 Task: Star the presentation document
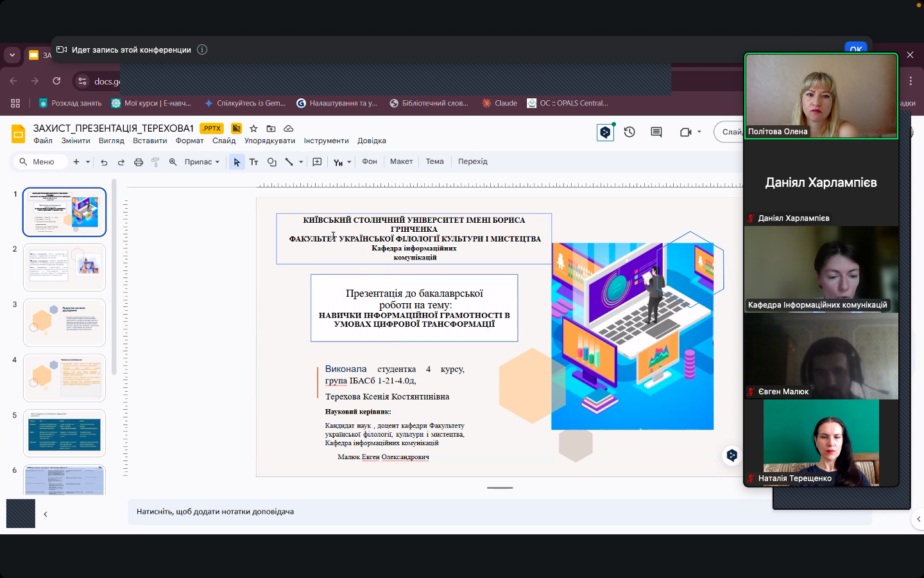(253, 128)
